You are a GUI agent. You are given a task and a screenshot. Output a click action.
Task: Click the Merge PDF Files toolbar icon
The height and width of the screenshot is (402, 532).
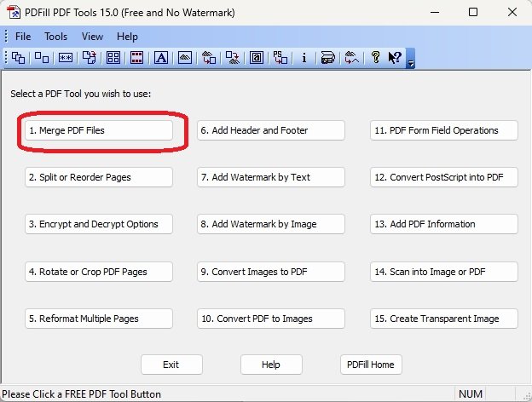pos(18,58)
